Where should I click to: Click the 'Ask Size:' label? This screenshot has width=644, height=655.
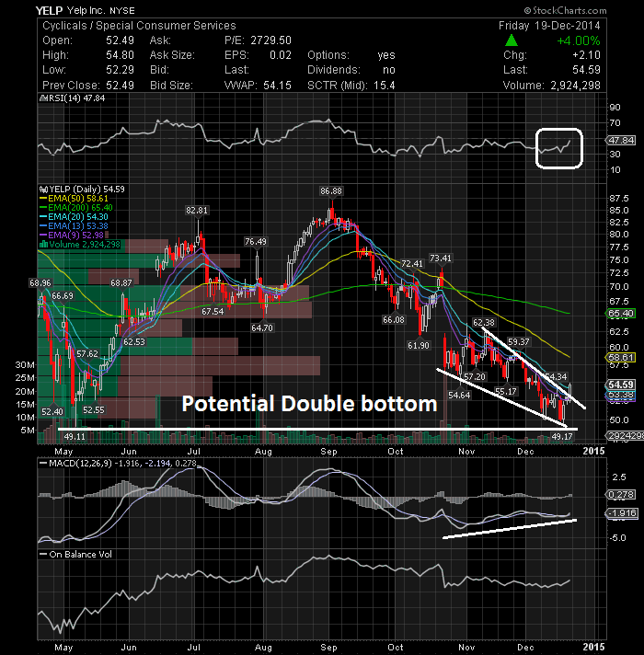tap(172, 55)
